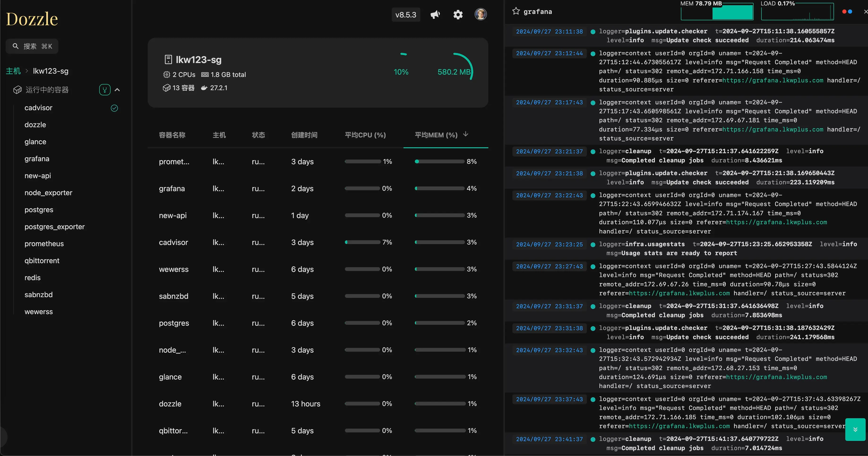Click '13 hours' in dozzle table row
868x456 pixels.
click(306, 404)
